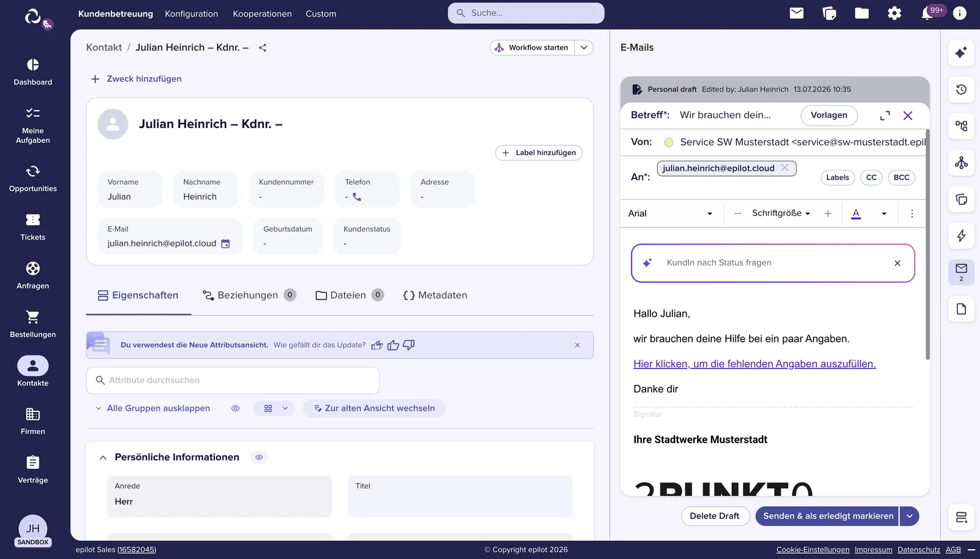Click the Workflow starten button
The width and height of the screenshot is (980, 559).
coord(532,48)
